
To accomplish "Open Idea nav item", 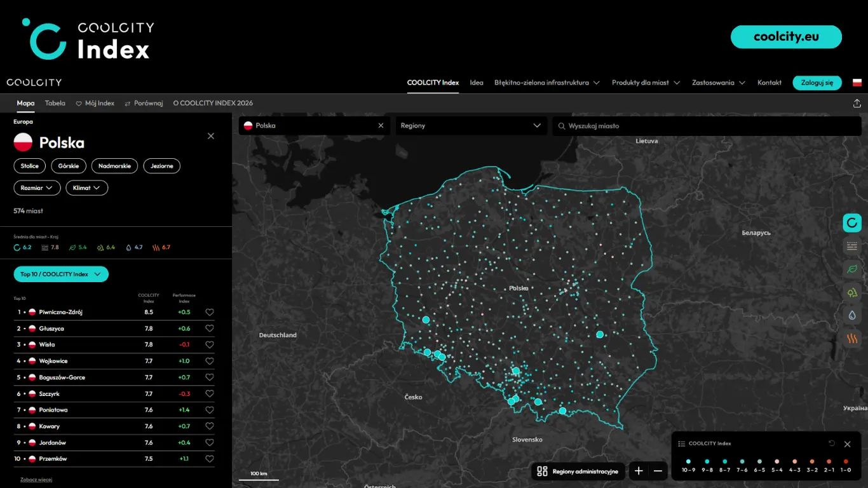I will (x=477, y=83).
